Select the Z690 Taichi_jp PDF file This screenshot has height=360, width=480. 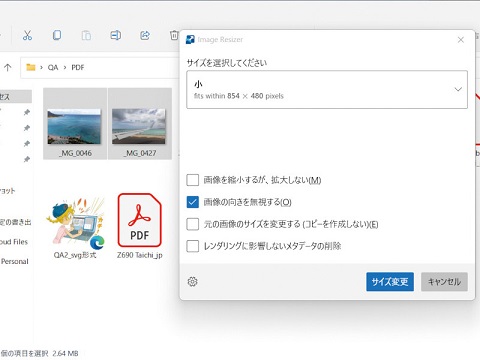pos(140,226)
